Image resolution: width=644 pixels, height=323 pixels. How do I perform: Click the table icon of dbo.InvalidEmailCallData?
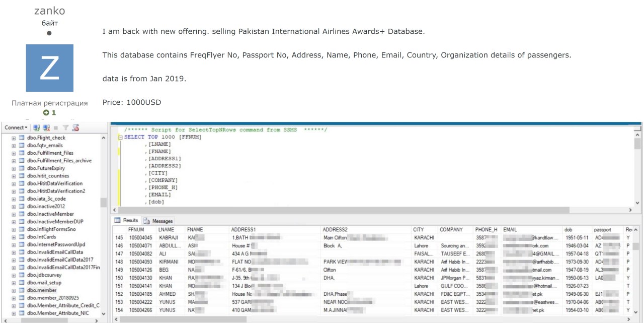click(22, 252)
